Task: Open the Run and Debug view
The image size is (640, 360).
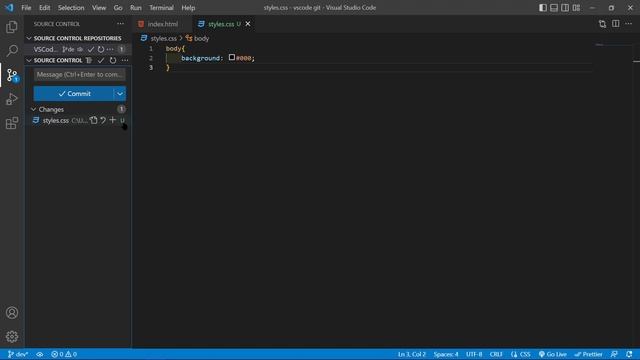Action: (12, 99)
